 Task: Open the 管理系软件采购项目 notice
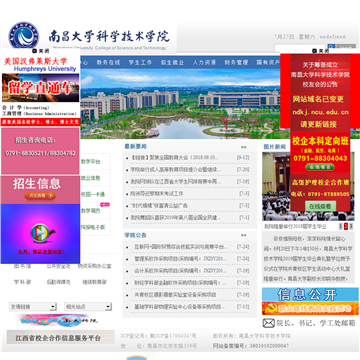tap(181, 259)
